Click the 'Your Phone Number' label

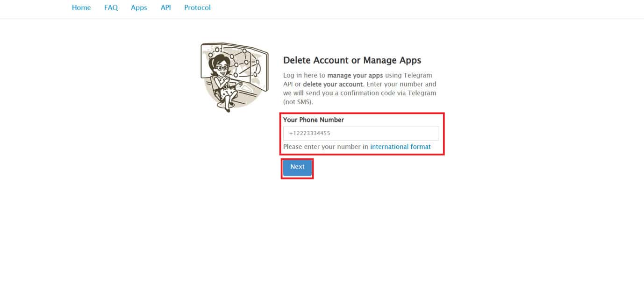click(x=313, y=120)
